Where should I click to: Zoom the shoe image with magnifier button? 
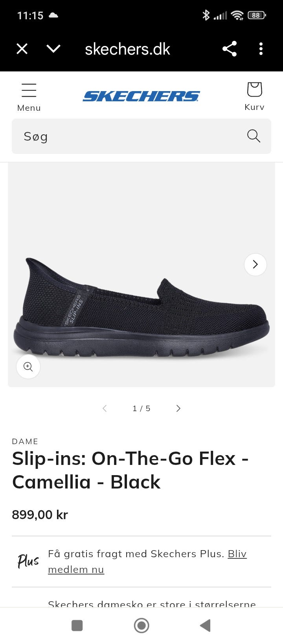point(28,367)
